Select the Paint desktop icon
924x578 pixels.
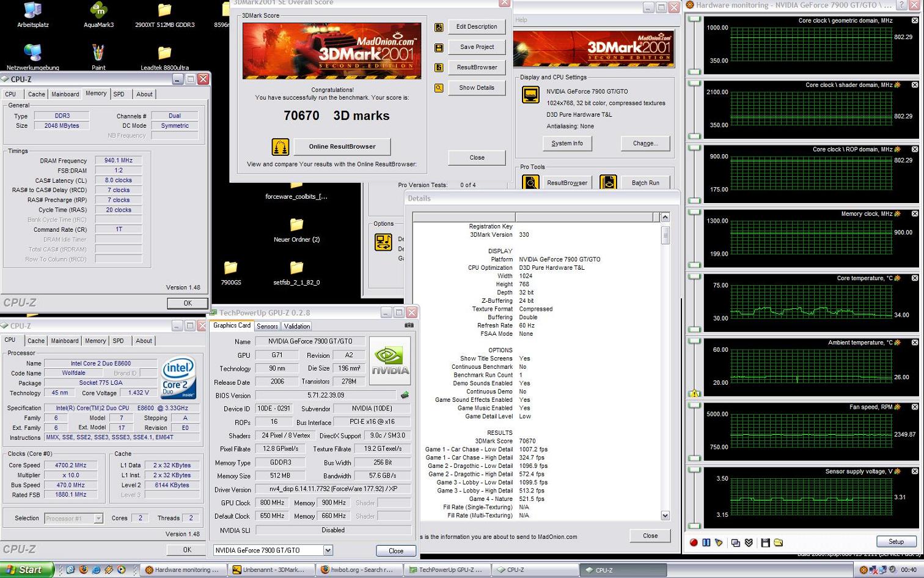click(x=98, y=57)
